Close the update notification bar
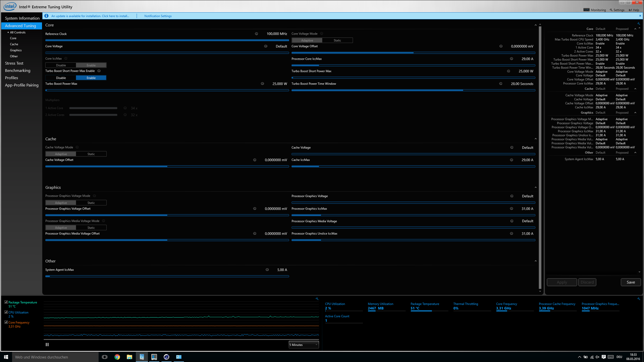 coord(640,16)
